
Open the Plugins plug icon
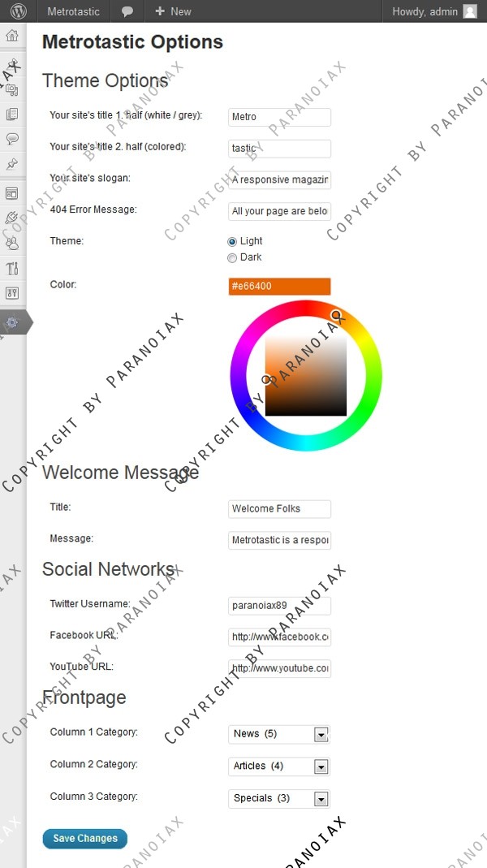point(12,218)
